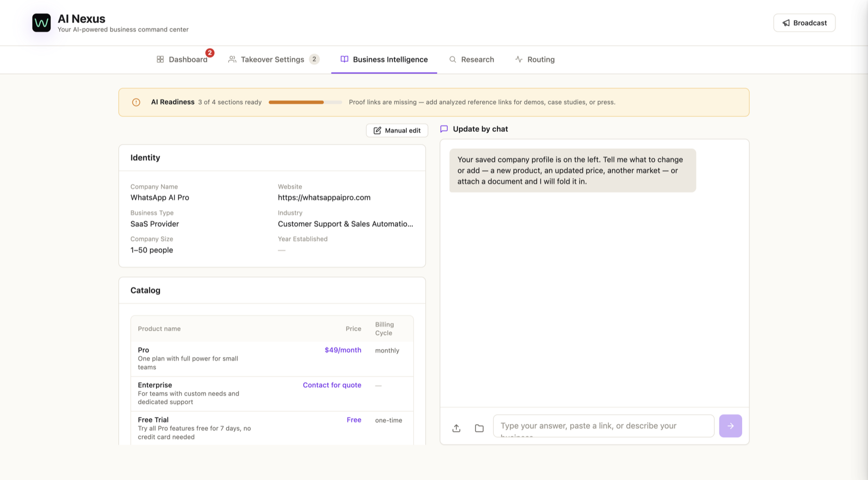This screenshot has width=868, height=480.
Task: Click the Update by chat bubble icon
Action: (x=444, y=129)
